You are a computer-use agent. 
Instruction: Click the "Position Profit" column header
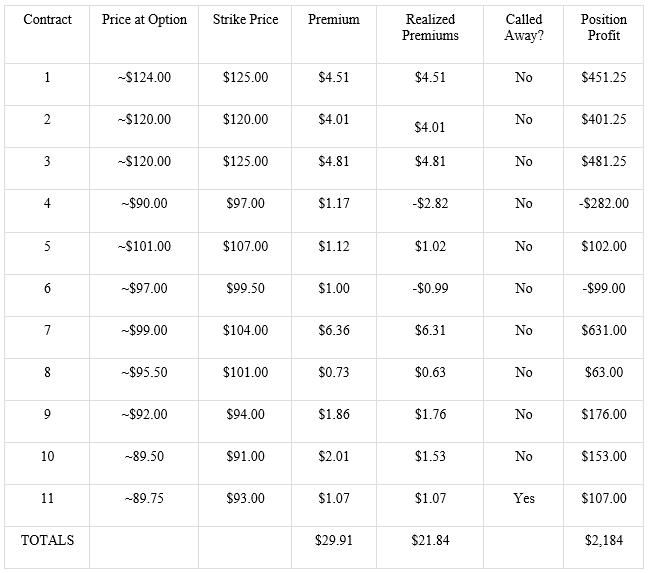[x=604, y=28]
